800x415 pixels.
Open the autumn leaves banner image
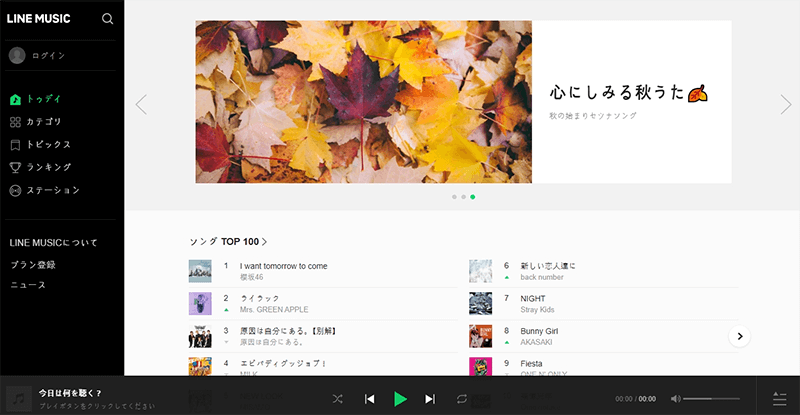click(x=364, y=102)
